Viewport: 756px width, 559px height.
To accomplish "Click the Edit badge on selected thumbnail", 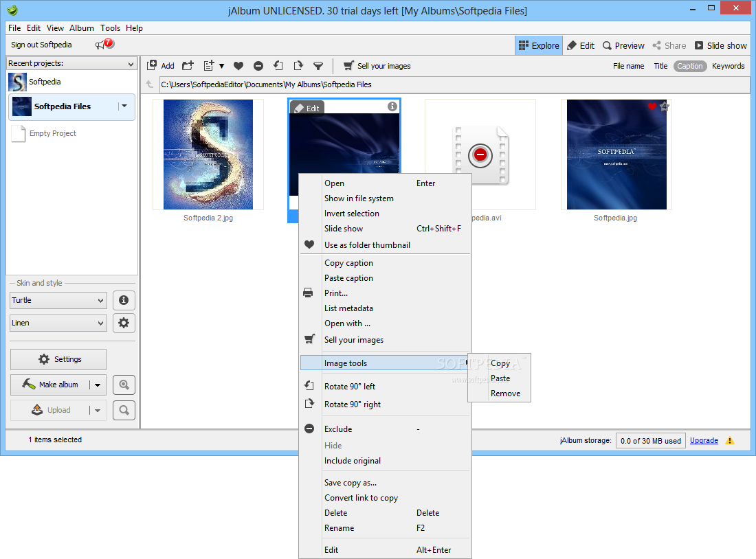I will pyautogui.click(x=307, y=108).
